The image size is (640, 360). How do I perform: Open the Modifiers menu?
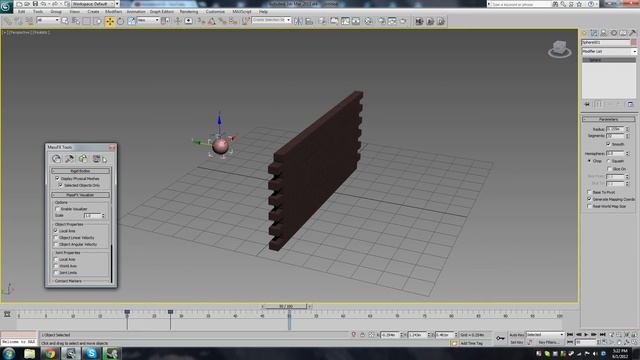coord(113,11)
